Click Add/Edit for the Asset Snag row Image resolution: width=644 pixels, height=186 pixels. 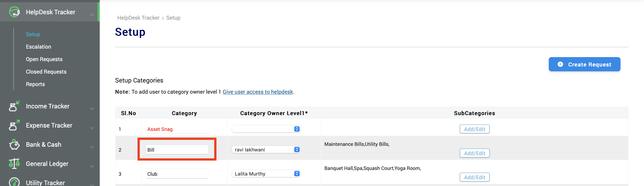coord(474,129)
